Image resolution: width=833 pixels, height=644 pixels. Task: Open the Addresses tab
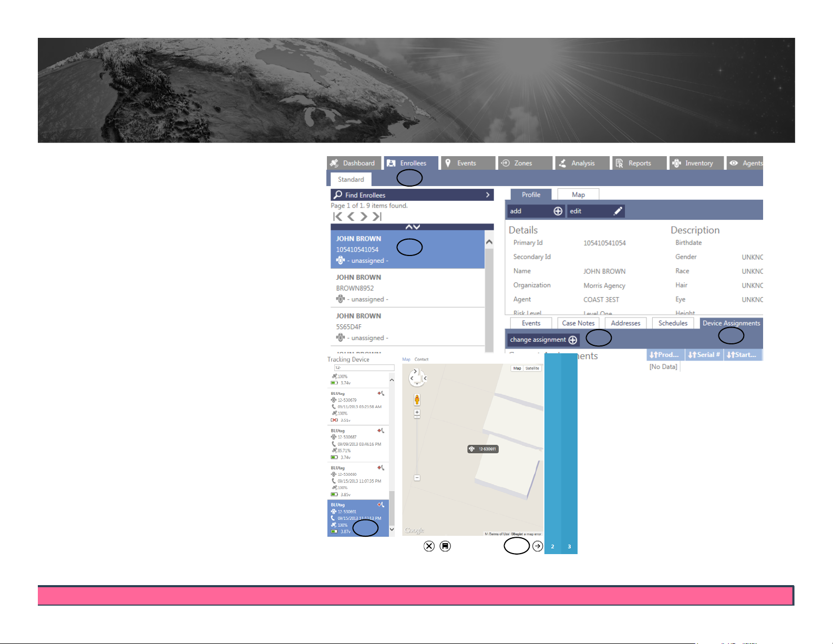click(625, 323)
